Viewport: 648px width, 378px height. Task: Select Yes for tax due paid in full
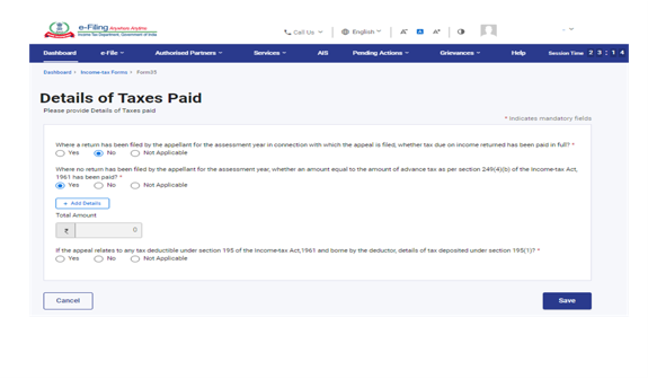pyautogui.click(x=60, y=153)
